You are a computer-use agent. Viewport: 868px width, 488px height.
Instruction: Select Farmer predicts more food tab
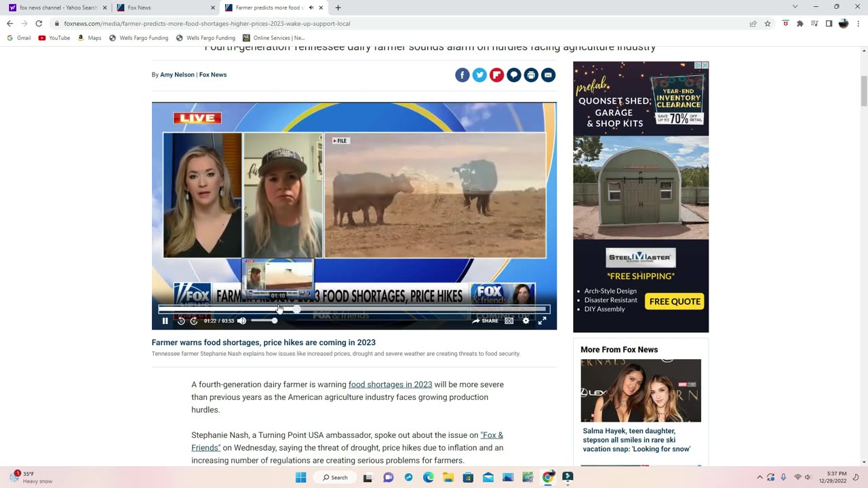(274, 7)
